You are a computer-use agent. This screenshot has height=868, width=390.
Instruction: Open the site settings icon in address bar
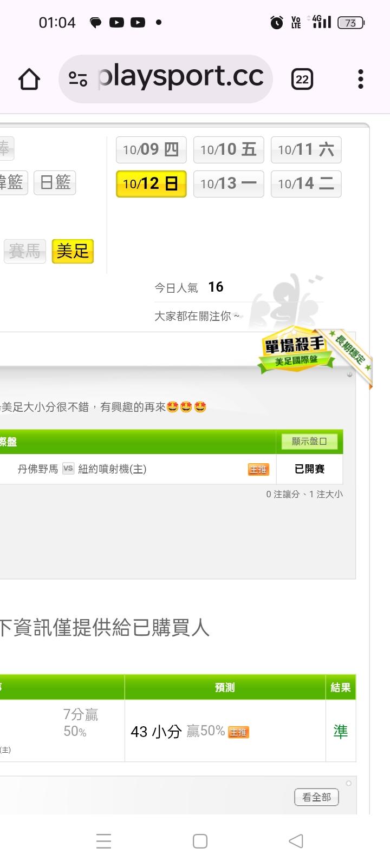pyautogui.click(x=78, y=80)
